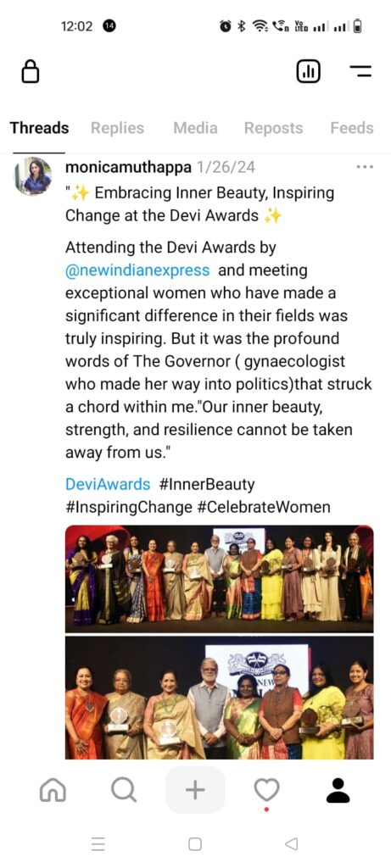391x868 pixels.
Task: Open the search magnifier icon
Action: (x=123, y=790)
